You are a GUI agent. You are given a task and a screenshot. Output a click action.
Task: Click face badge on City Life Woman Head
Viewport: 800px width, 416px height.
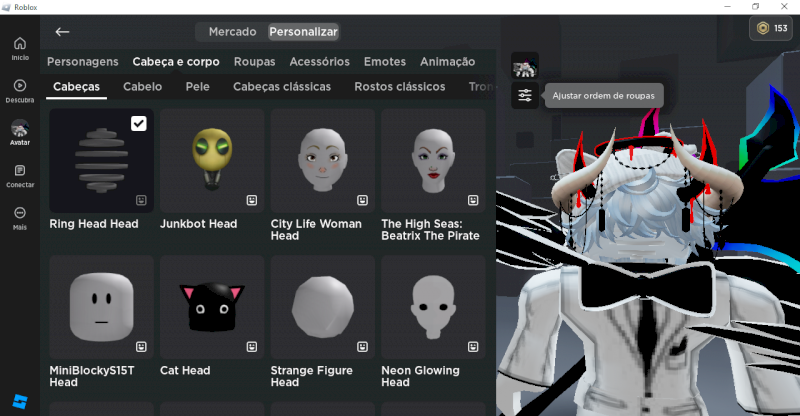pyautogui.click(x=363, y=200)
